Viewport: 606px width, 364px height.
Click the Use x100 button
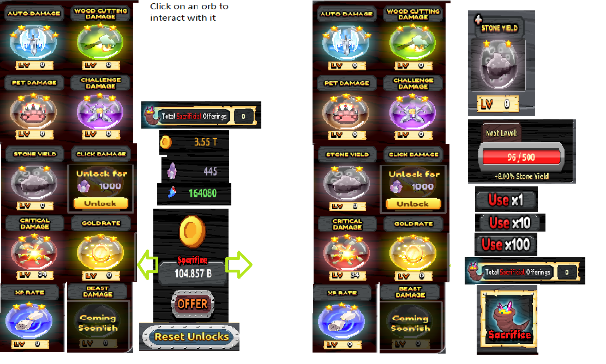click(506, 244)
